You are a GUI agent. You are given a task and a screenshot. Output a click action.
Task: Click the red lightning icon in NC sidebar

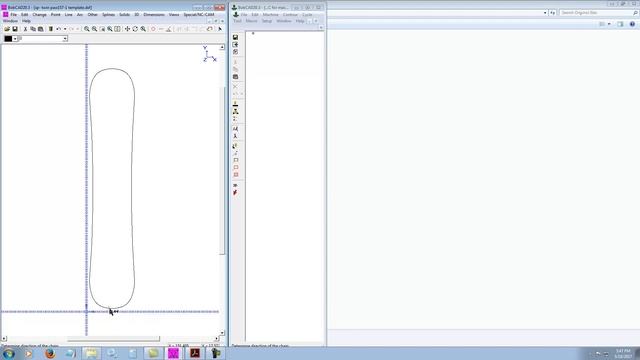(x=236, y=193)
